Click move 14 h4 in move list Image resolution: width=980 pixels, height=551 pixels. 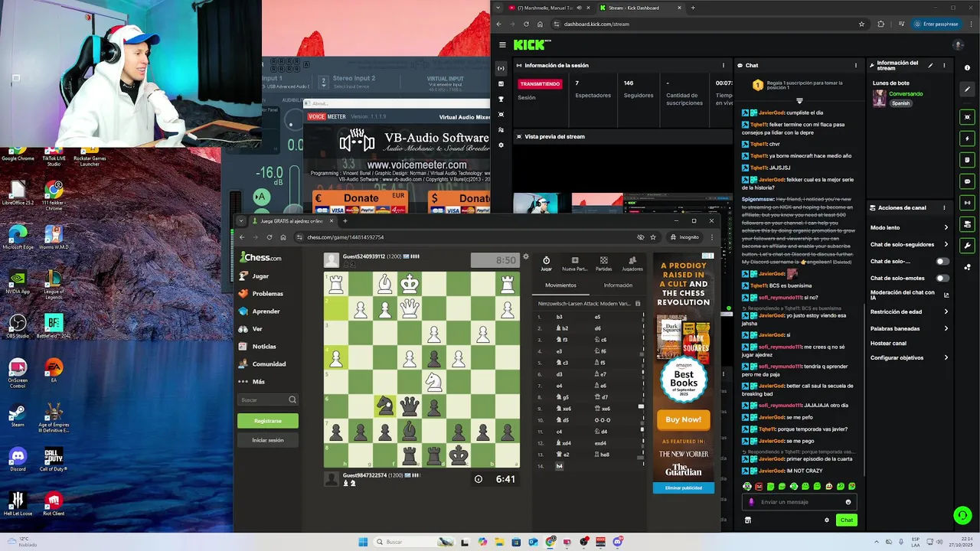pos(560,466)
